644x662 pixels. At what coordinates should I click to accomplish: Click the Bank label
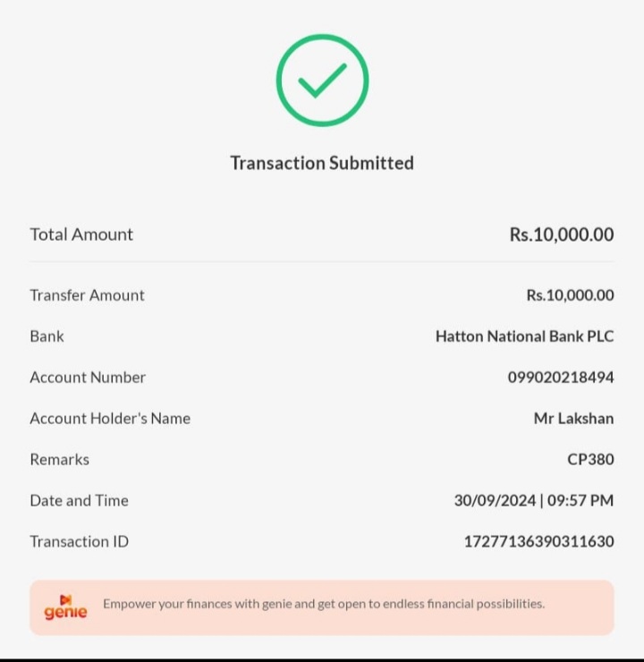point(47,336)
